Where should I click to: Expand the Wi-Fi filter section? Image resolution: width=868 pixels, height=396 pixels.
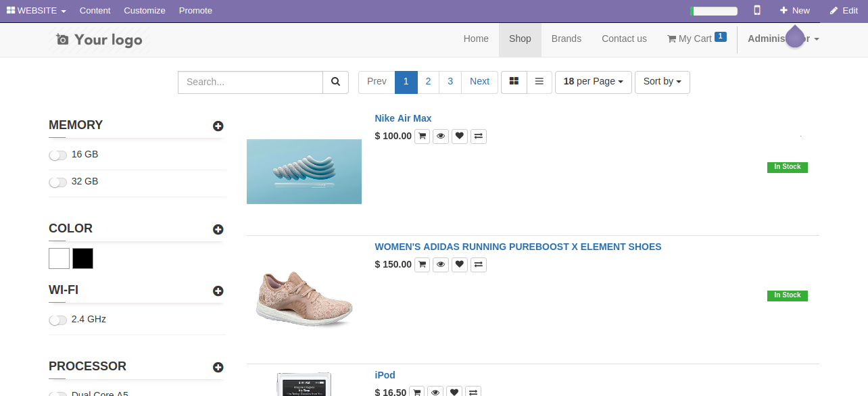point(218,291)
